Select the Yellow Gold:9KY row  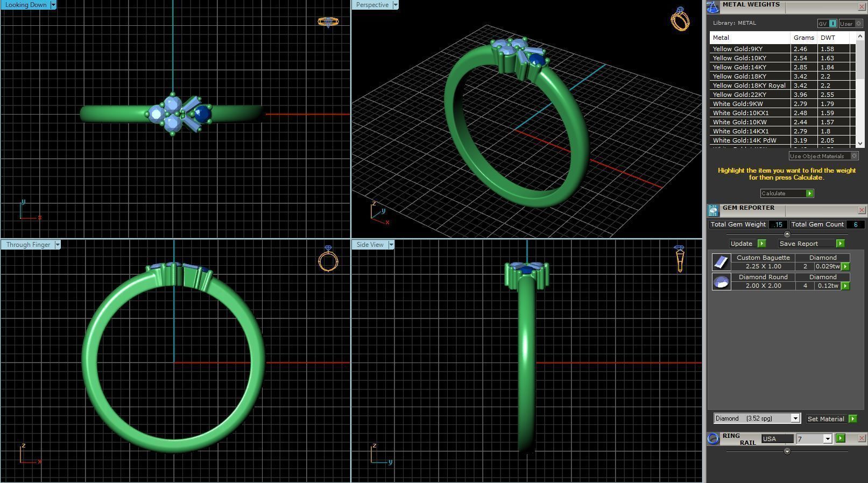pos(782,49)
